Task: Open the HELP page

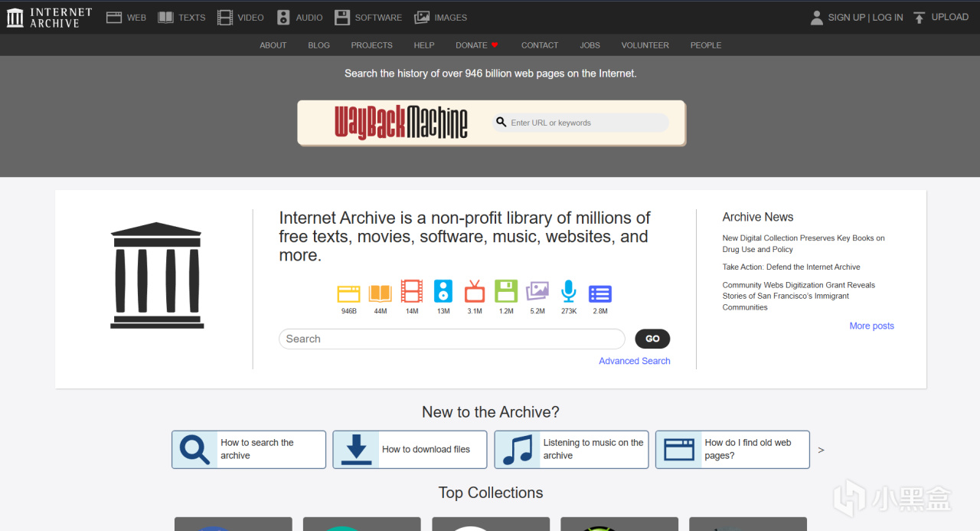Action: (424, 45)
